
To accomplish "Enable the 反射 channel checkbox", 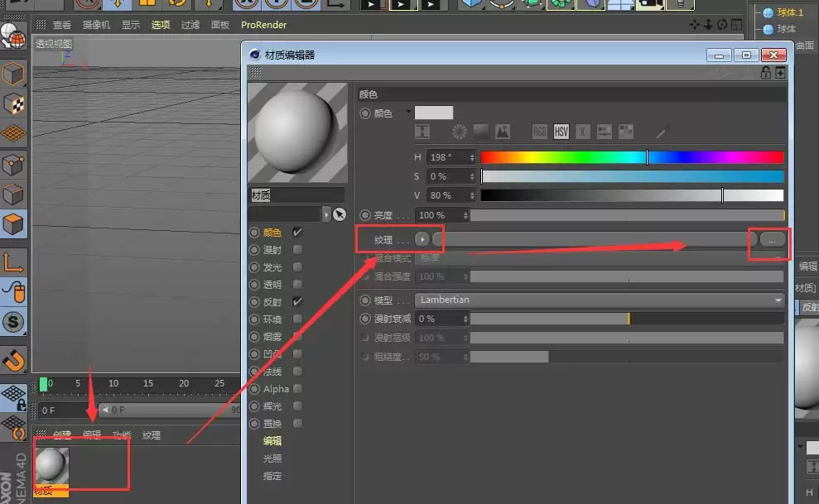I will 296,301.
